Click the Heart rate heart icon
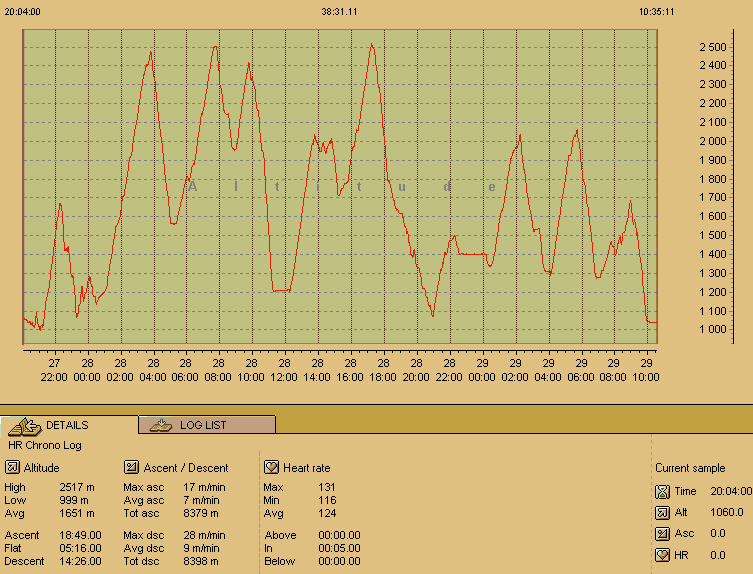 270,467
